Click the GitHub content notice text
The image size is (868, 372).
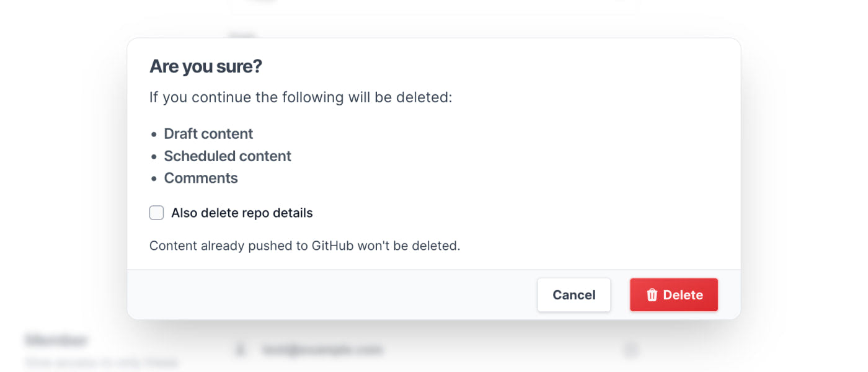[x=304, y=246]
